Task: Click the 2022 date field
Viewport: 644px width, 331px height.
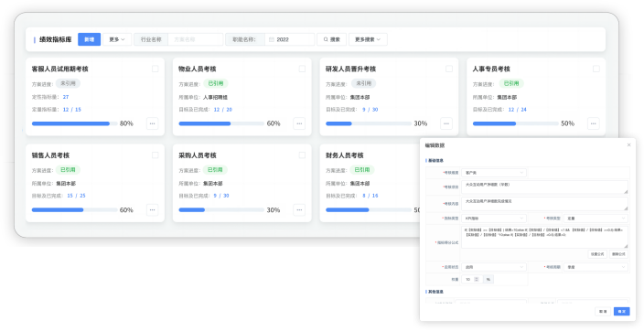Action: (290, 39)
